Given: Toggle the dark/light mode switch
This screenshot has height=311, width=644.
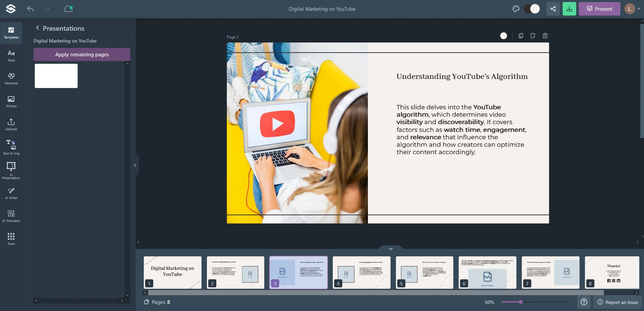Looking at the screenshot, I should click(x=532, y=9).
